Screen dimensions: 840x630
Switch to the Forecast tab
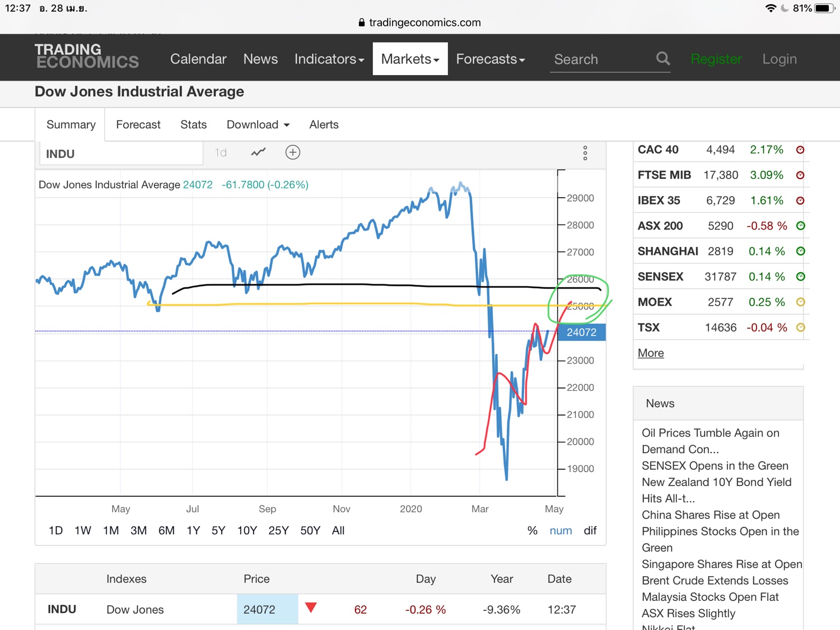138,124
